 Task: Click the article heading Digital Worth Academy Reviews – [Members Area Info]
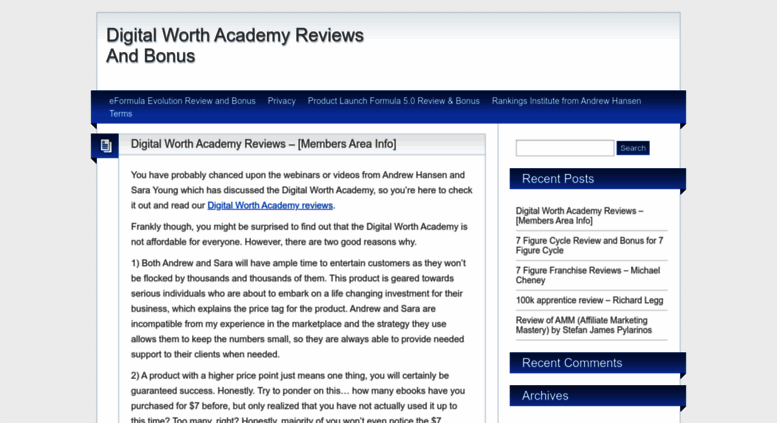(x=263, y=144)
